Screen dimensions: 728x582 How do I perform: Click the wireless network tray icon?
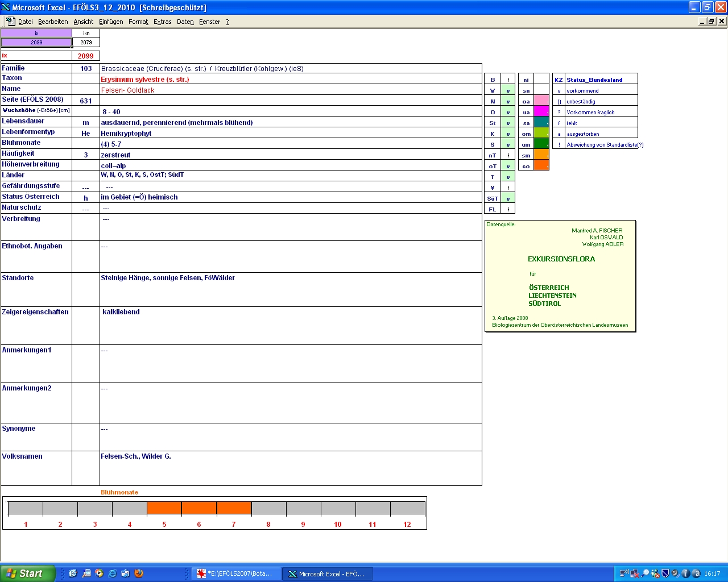(x=624, y=573)
